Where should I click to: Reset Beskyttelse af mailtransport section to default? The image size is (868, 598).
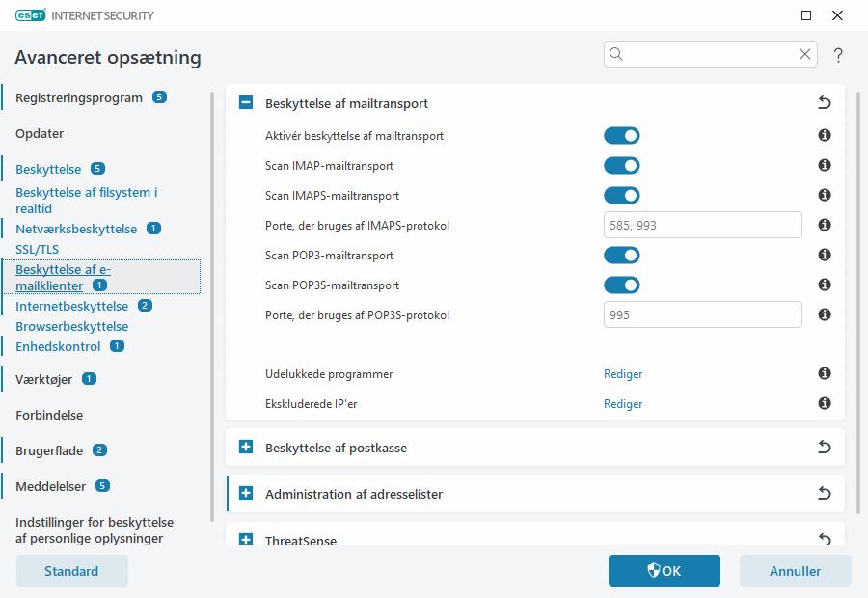[x=825, y=103]
